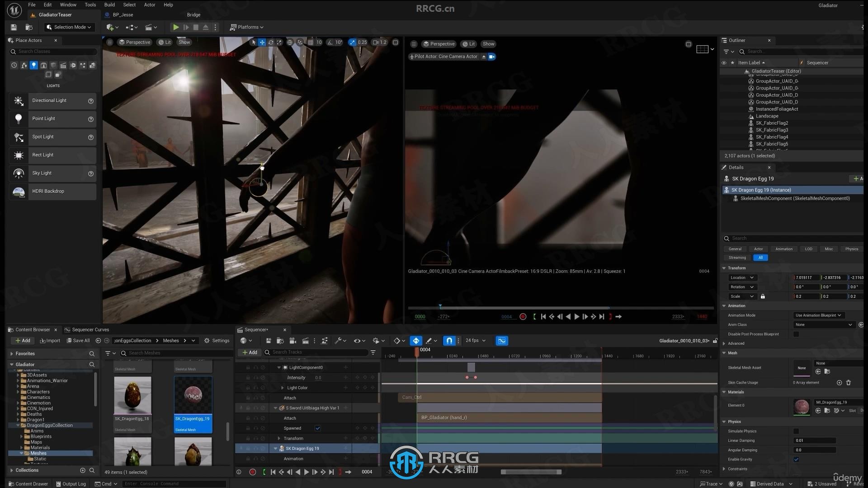Image resolution: width=868 pixels, height=488 pixels.
Task: Click Show button in right viewport
Action: (488, 44)
